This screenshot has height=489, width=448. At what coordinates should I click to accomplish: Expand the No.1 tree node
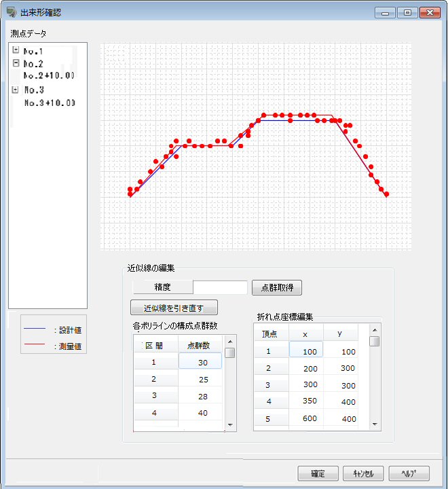(x=16, y=50)
